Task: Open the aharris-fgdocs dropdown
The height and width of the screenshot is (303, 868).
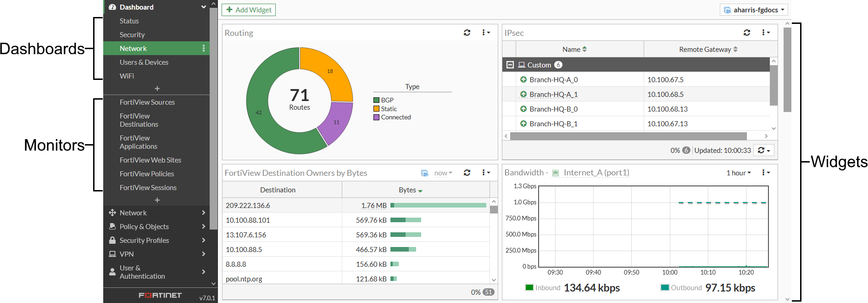Action: click(754, 10)
